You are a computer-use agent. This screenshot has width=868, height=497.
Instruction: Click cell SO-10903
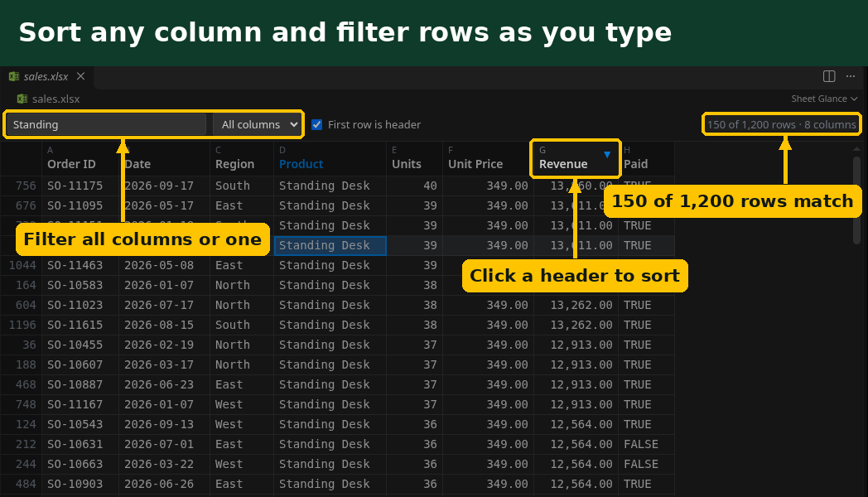80,485
